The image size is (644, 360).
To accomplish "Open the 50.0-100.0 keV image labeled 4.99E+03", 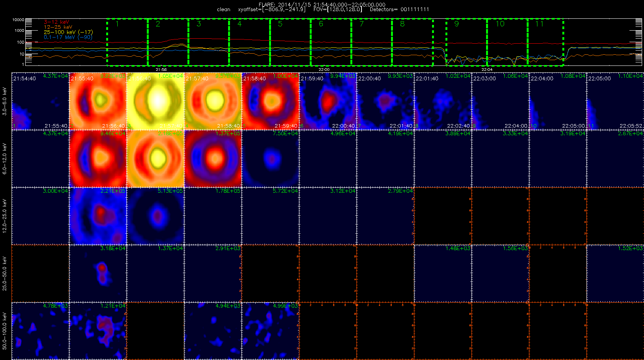I will (x=270, y=331).
